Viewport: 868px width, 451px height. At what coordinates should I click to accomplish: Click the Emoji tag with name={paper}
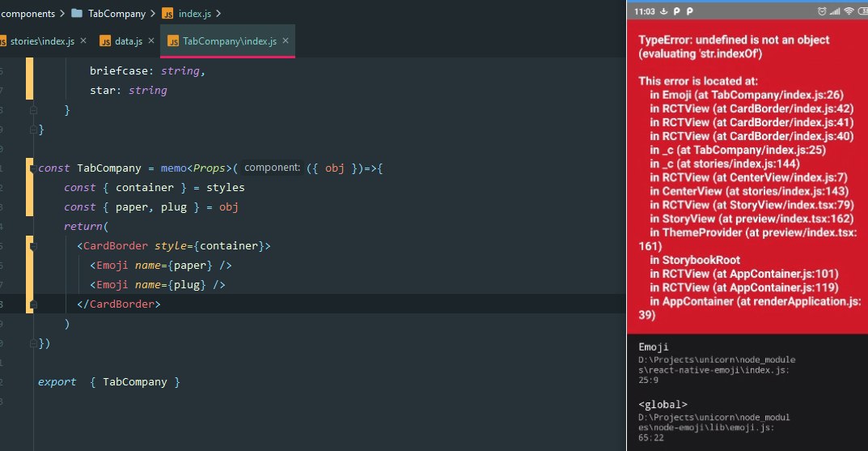[160, 266]
